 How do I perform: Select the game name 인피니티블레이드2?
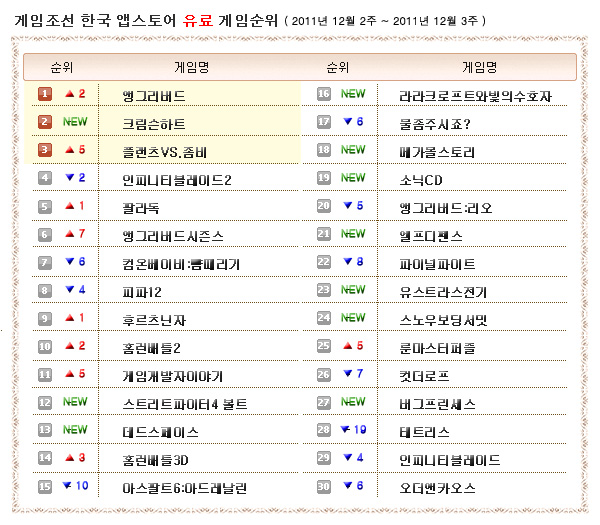pyautogui.click(x=177, y=180)
